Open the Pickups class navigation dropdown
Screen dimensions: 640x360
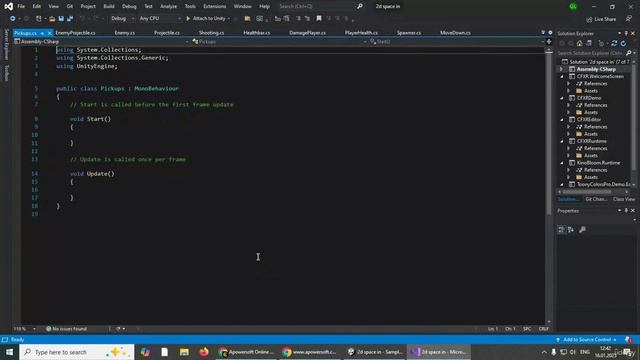[x=279, y=42]
